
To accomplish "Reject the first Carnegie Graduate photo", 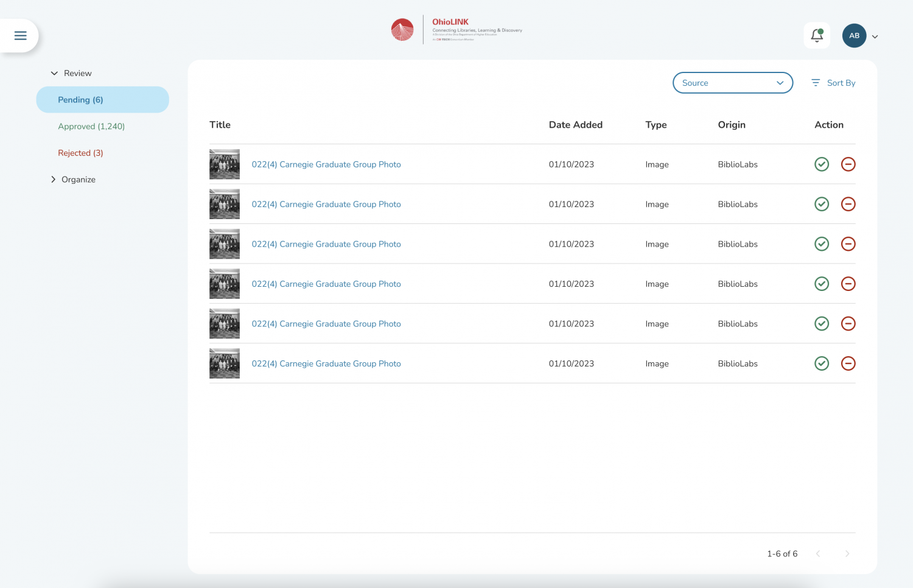I will [848, 164].
